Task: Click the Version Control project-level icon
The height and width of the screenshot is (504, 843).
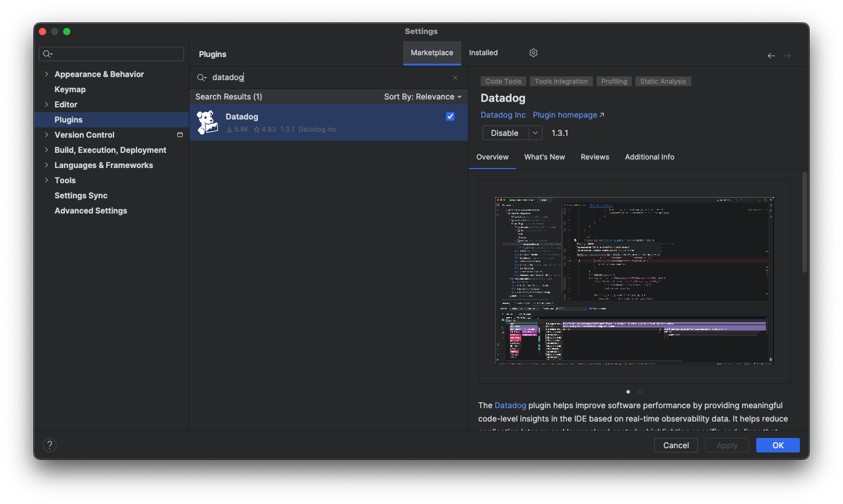Action: (x=180, y=135)
